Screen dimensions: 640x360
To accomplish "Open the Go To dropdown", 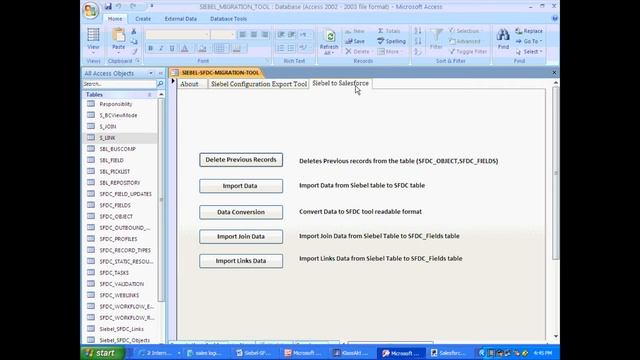I will point(529,41).
